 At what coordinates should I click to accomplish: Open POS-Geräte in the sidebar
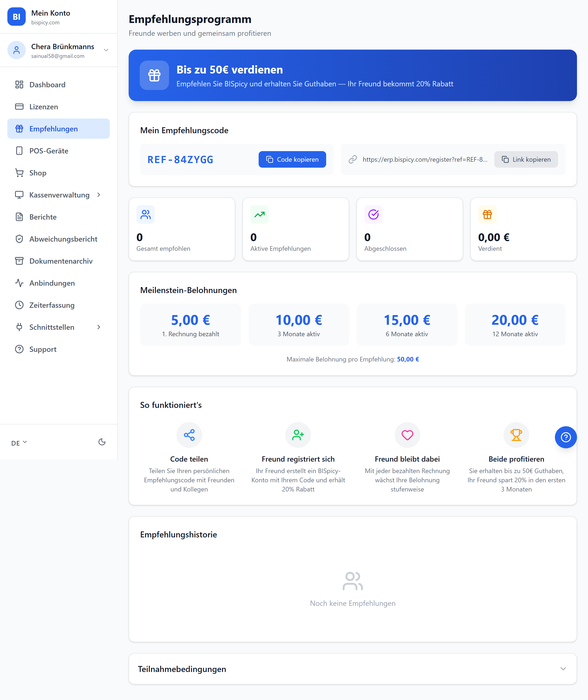(58, 151)
